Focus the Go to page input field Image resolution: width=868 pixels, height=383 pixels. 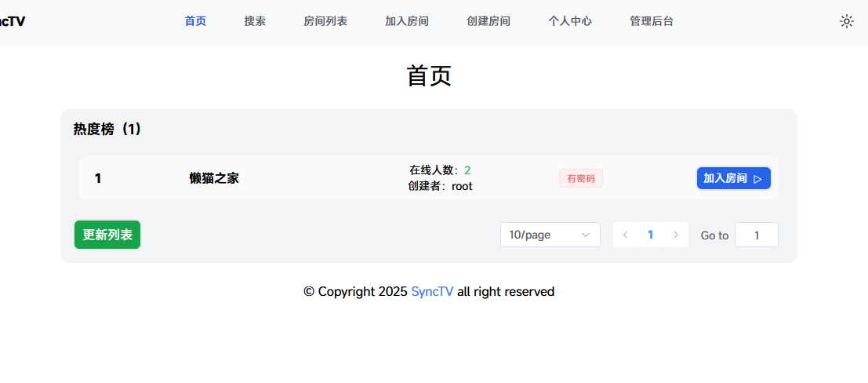[x=756, y=235]
